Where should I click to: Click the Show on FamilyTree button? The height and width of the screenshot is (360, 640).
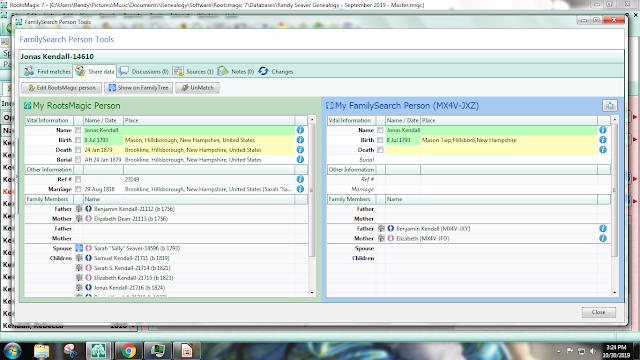coord(138,88)
